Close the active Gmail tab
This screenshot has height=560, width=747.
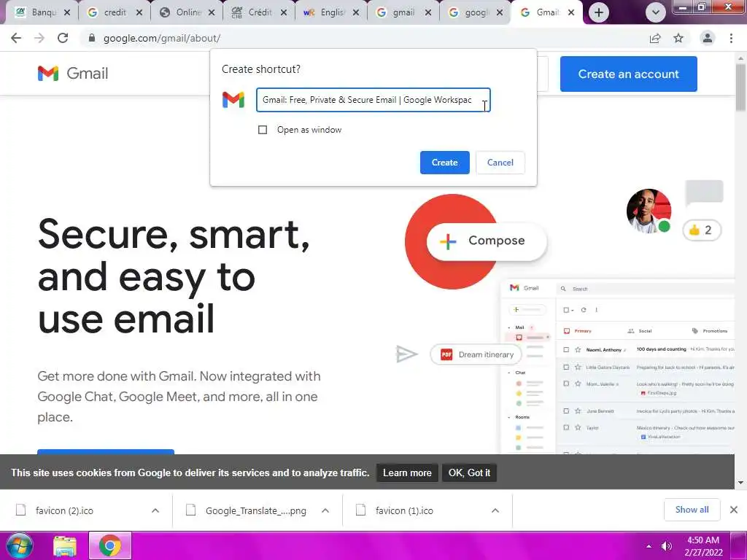pyautogui.click(x=571, y=13)
